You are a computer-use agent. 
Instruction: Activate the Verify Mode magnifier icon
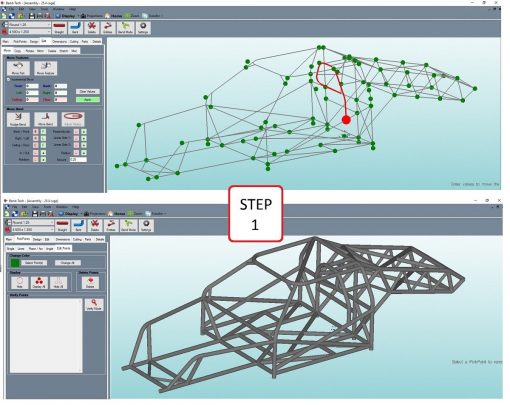tap(94, 304)
